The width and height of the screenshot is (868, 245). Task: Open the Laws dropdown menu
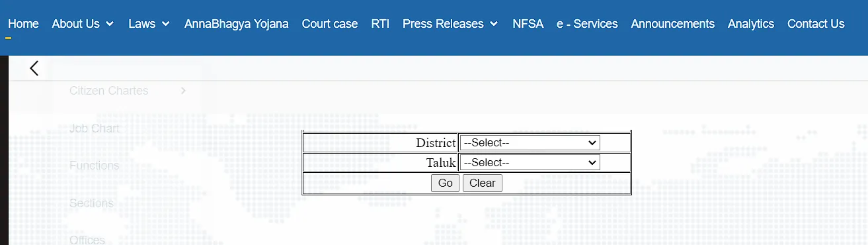click(149, 24)
